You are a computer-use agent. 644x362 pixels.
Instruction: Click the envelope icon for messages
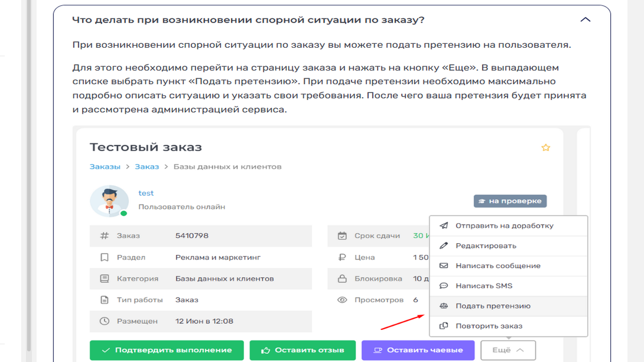[x=444, y=266]
